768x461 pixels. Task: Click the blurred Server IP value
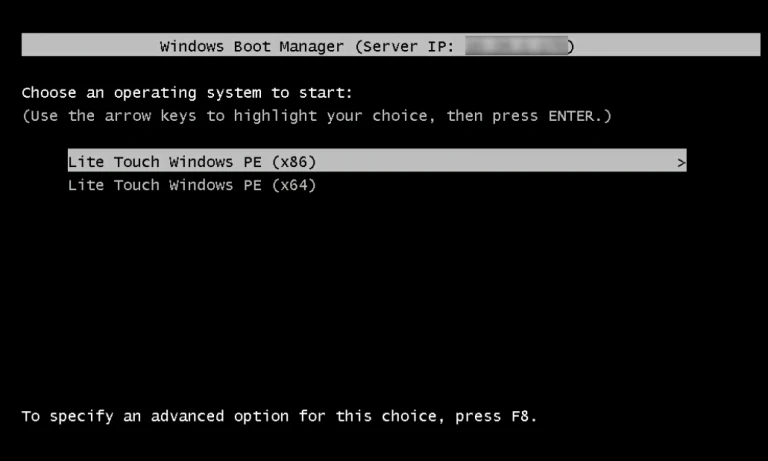tap(516, 46)
